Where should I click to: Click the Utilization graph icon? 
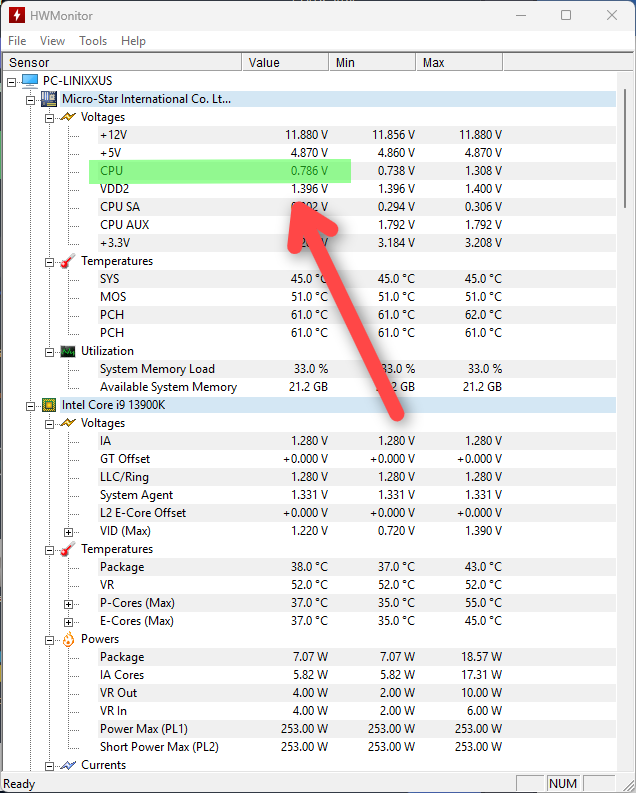(x=68, y=351)
